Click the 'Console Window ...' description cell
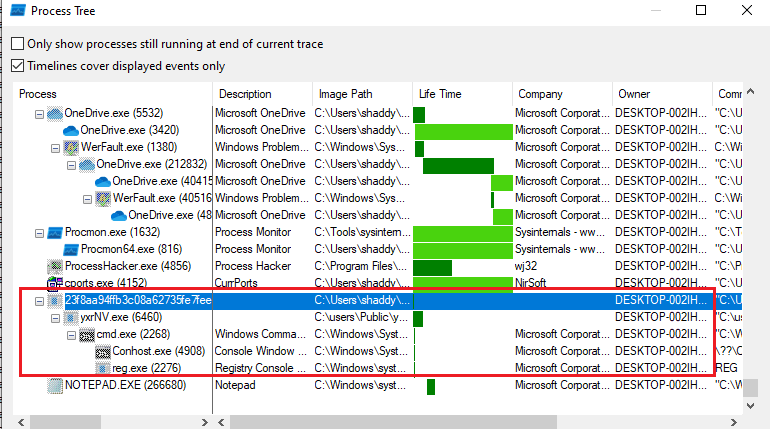 coord(260,351)
